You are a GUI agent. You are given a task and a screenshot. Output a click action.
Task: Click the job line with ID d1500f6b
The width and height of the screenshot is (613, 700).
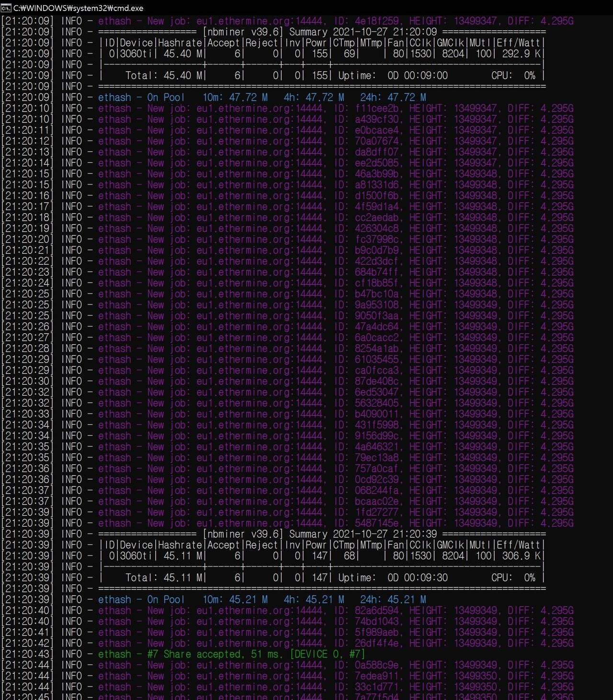point(287,196)
